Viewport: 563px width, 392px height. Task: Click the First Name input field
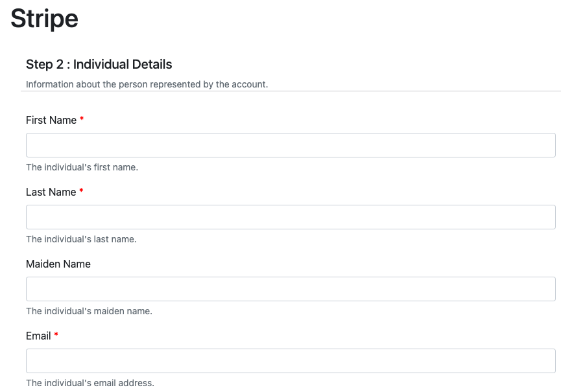coord(291,145)
